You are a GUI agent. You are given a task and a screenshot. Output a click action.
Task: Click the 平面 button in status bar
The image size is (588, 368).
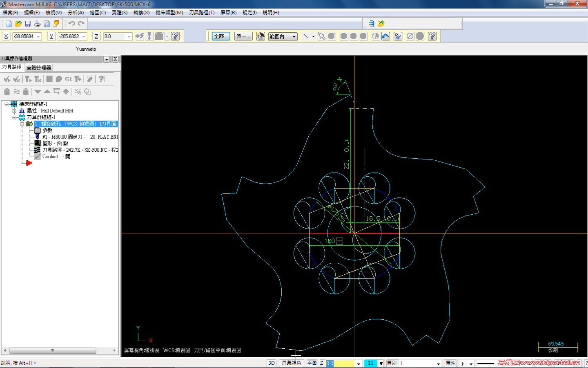click(312, 363)
